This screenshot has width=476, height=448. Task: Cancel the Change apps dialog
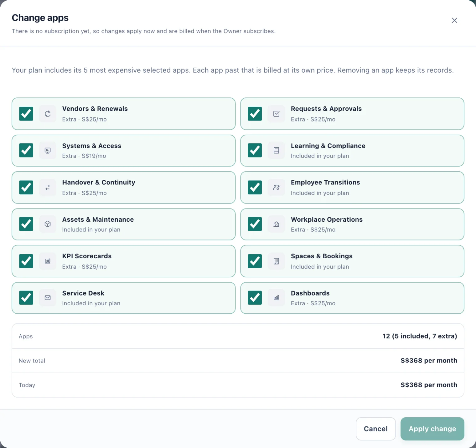tap(376, 429)
